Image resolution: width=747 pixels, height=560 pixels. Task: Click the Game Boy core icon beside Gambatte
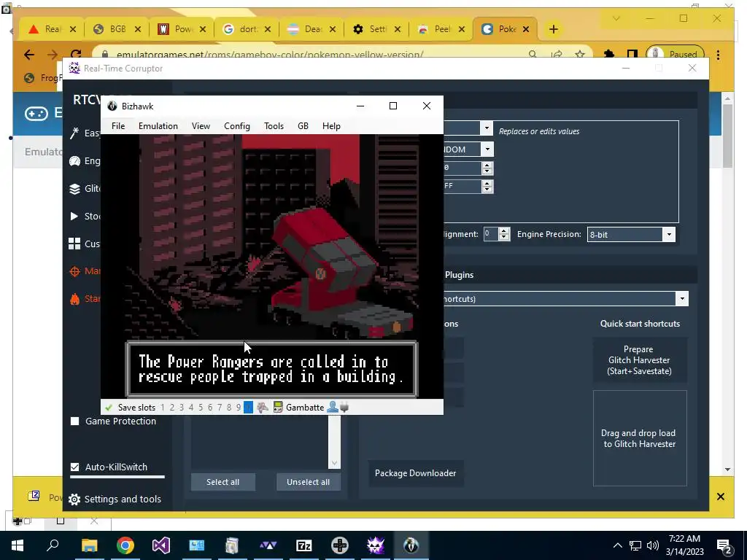point(278,408)
